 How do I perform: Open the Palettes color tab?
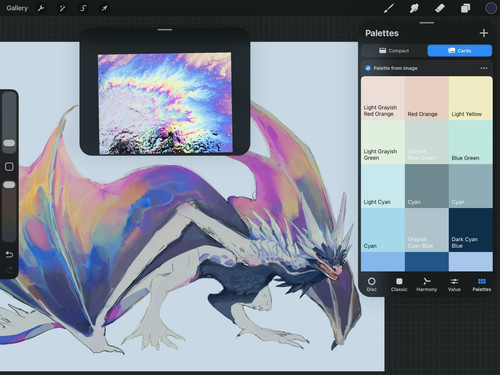(482, 284)
